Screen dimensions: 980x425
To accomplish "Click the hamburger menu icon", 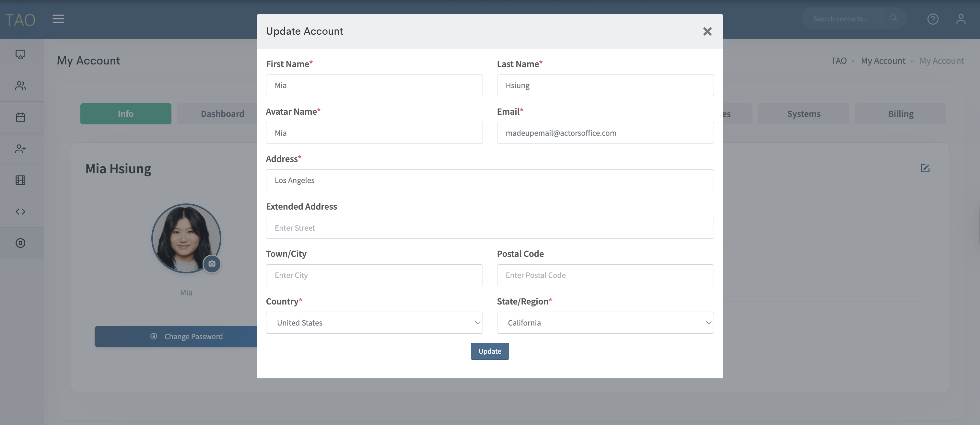I will (x=58, y=19).
